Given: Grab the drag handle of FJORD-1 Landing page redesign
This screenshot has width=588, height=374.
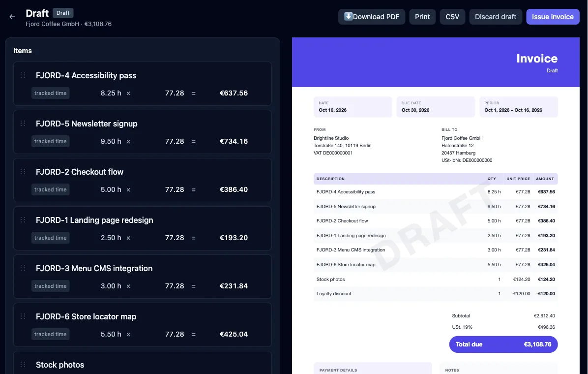Looking at the screenshot, I should 23,219.
